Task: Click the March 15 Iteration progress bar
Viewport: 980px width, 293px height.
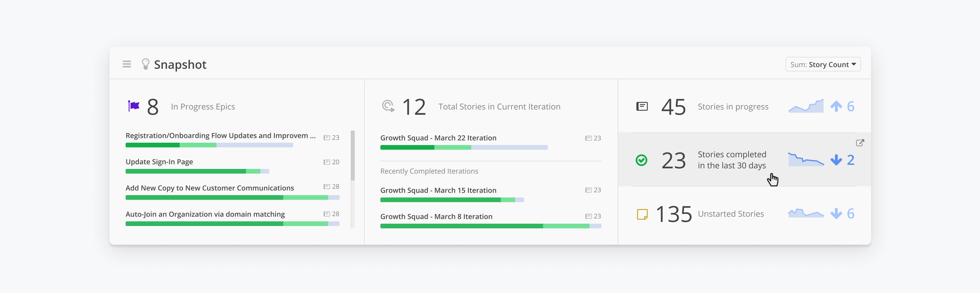Action: tap(452, 200)
